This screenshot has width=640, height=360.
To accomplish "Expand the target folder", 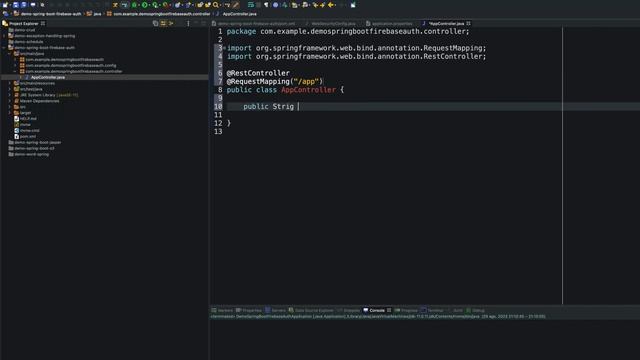I will point(10,113).
